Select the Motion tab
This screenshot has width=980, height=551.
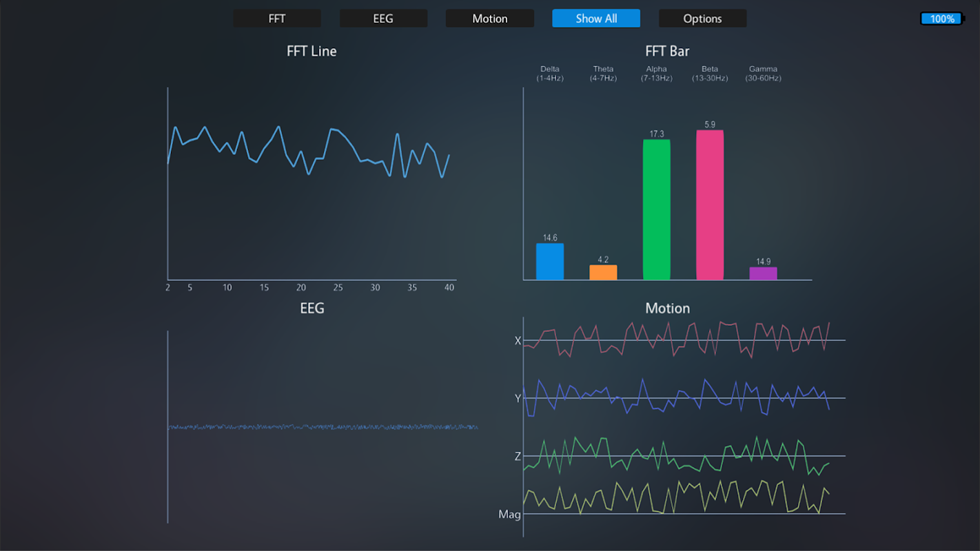tap(489, 19)
